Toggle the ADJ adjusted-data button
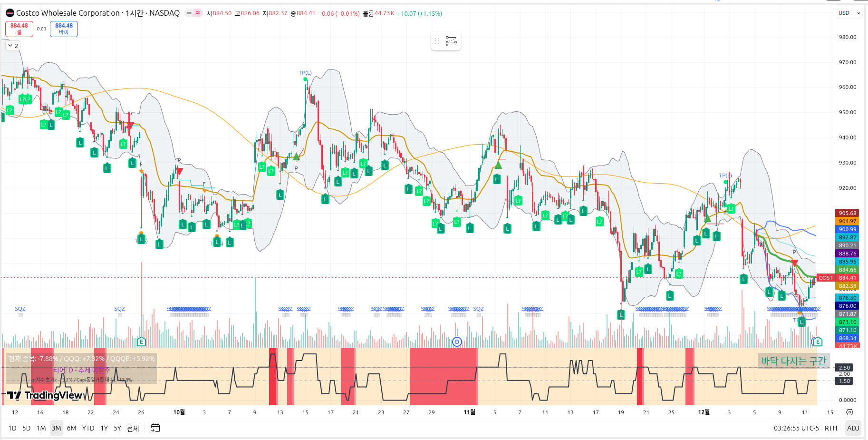The height and width of the screenshot is (440, 868). [x=853, y=428]
